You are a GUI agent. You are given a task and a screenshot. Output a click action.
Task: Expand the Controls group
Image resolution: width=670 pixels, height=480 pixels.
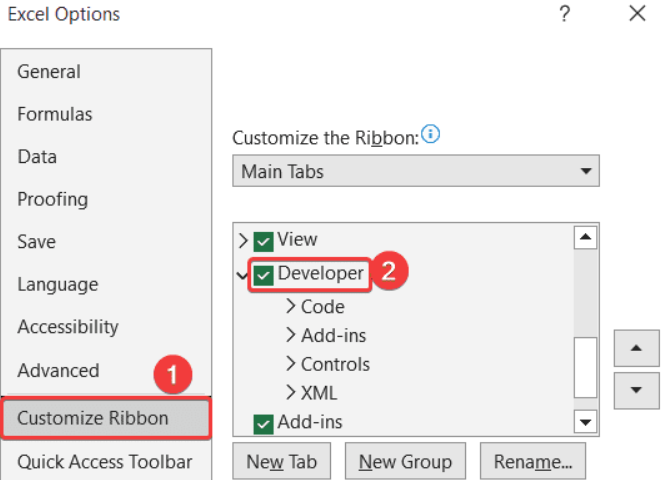click(291, 364)
